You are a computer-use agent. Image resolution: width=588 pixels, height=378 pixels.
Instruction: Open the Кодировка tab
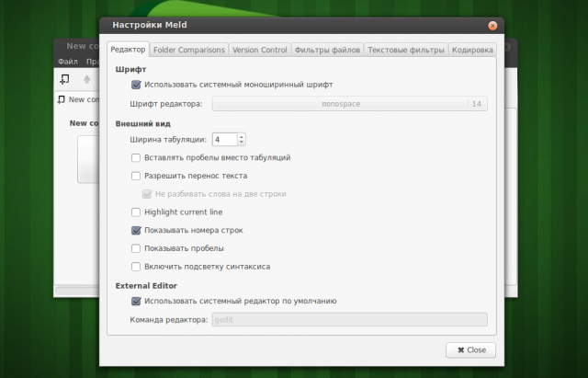point(472,50)
